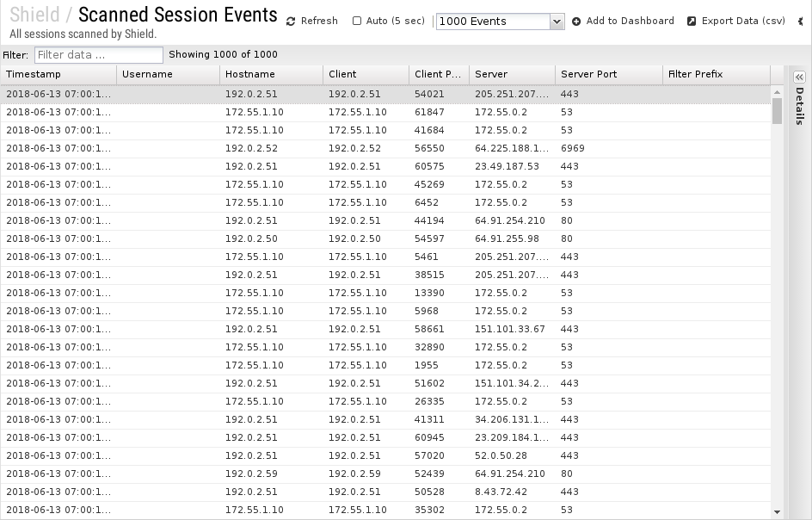
Task: Click the scroll up arrow of the table
Action: 777,92
